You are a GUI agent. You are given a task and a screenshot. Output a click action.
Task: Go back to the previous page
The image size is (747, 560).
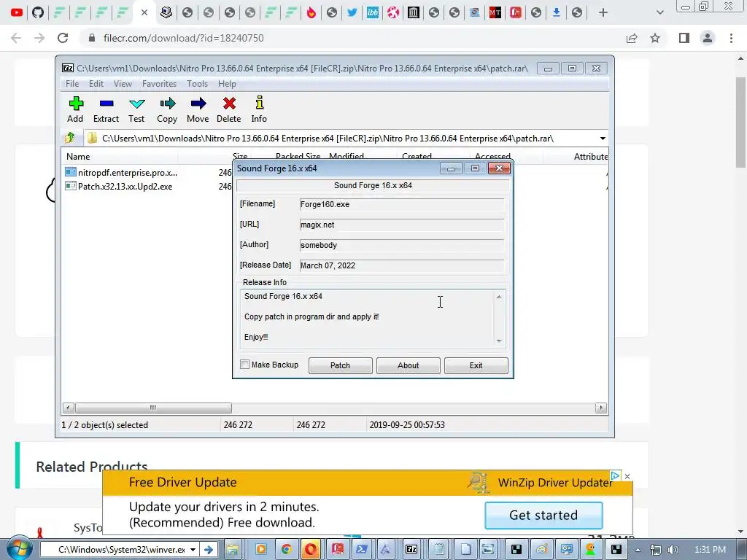pyautogui.click(x=16, y=38)
